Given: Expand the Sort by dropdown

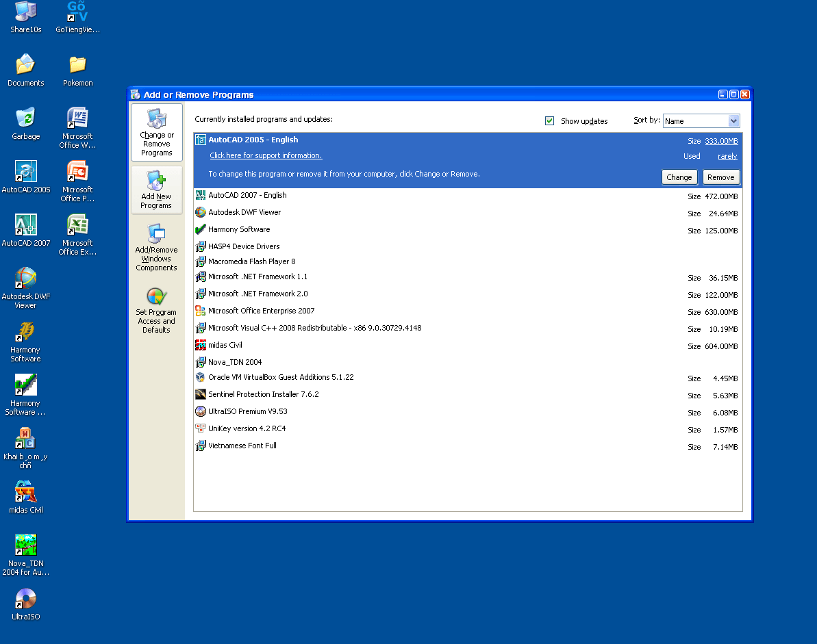Looking at the screenshot, I should tap(733, 121).
